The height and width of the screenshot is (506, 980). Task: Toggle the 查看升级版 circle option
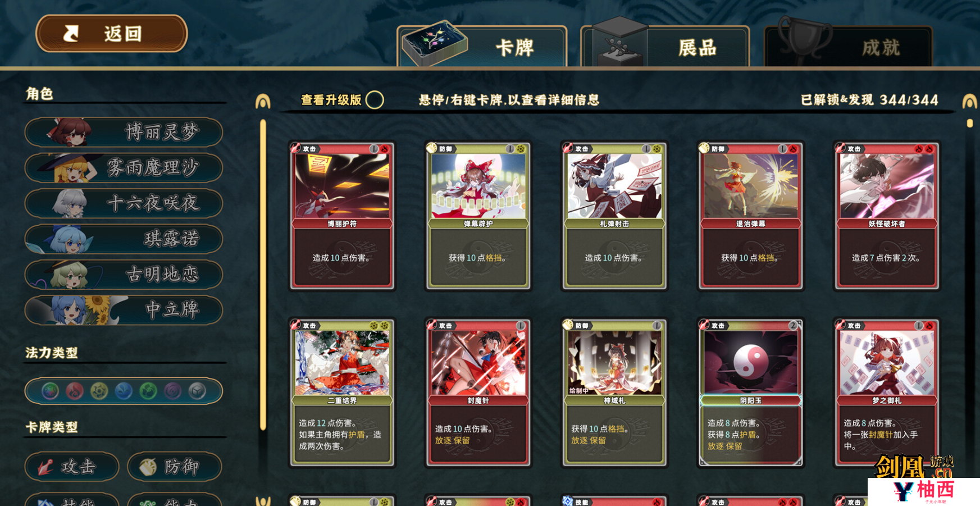(x=375, y=100)
